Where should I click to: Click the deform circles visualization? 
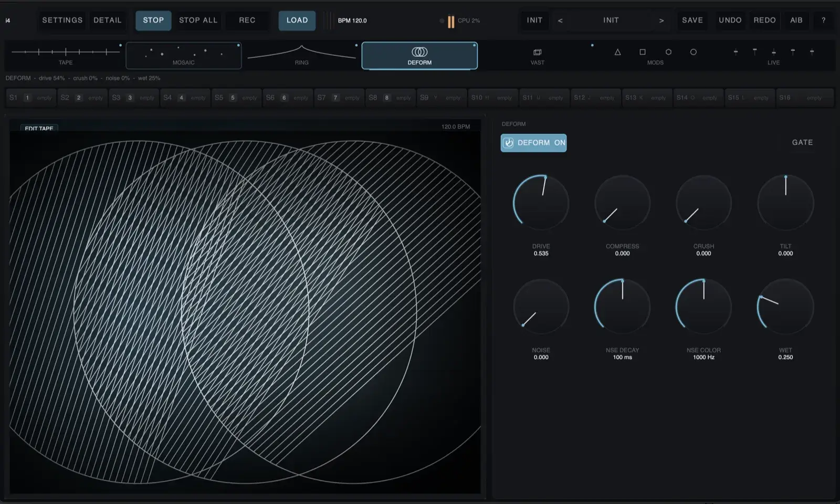pyautogui.click(x=245, y=312)
